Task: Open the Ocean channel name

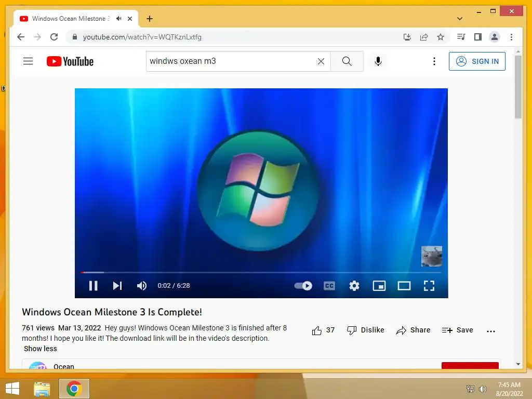Action: tap(63, 366)
